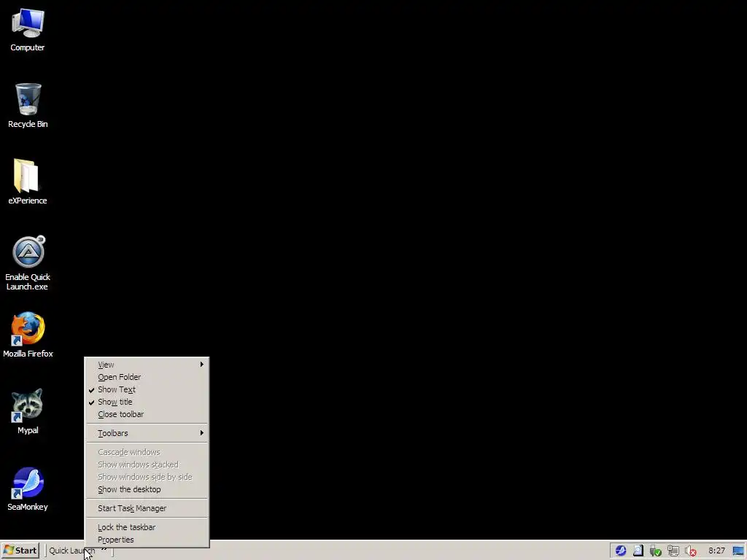Select the SeaMonkey desktop shortcut
The height and width of the screenshot is (560, 747).
[x=28, y=489]
